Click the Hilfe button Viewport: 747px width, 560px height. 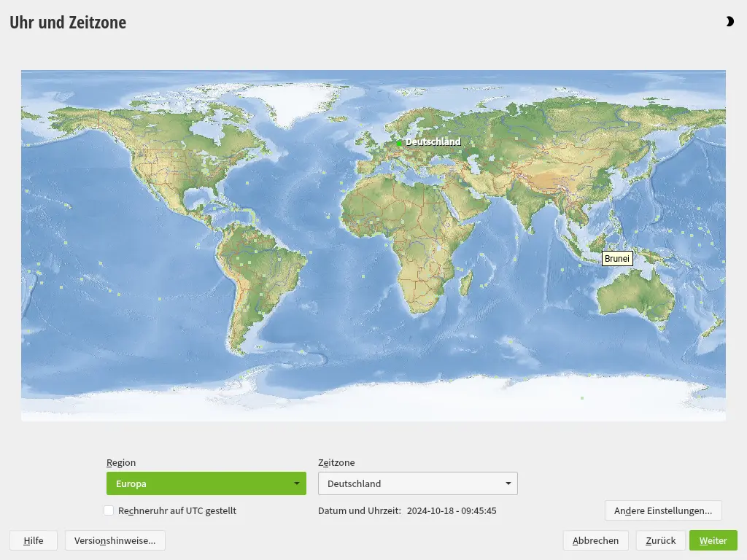(x=34, y=540)
